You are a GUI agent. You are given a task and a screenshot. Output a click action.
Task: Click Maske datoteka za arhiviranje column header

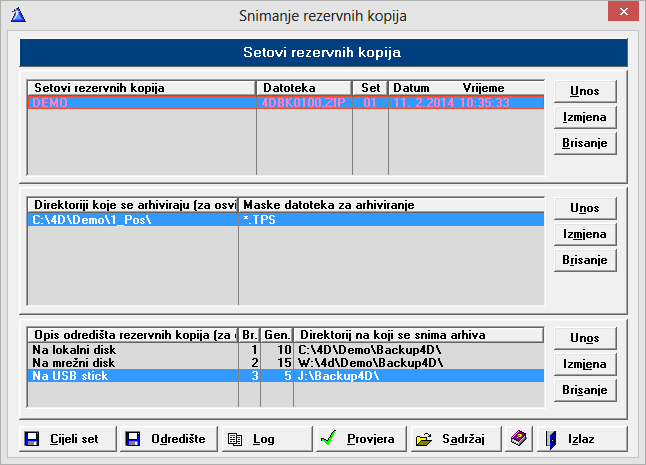pyautogui.click(x=391, y=205)
